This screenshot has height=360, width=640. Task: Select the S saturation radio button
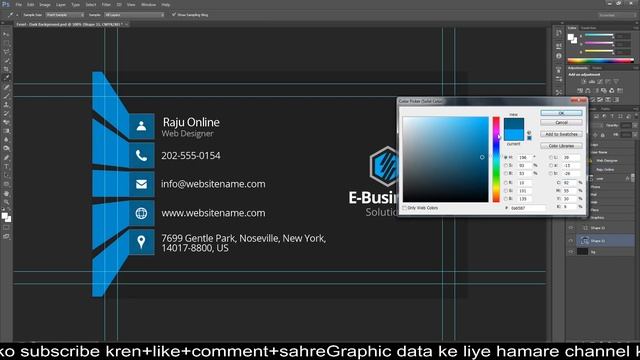click(506, 166)
